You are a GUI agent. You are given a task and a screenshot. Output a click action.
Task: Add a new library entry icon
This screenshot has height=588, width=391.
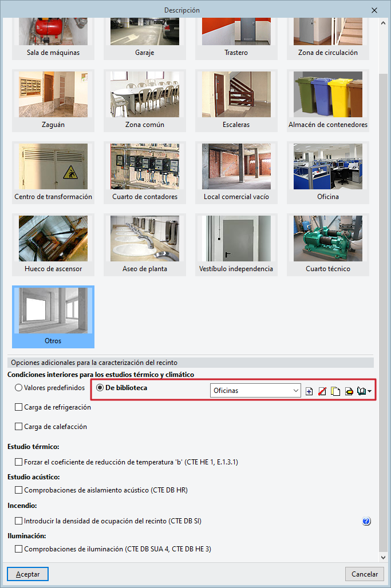point(309,391)
